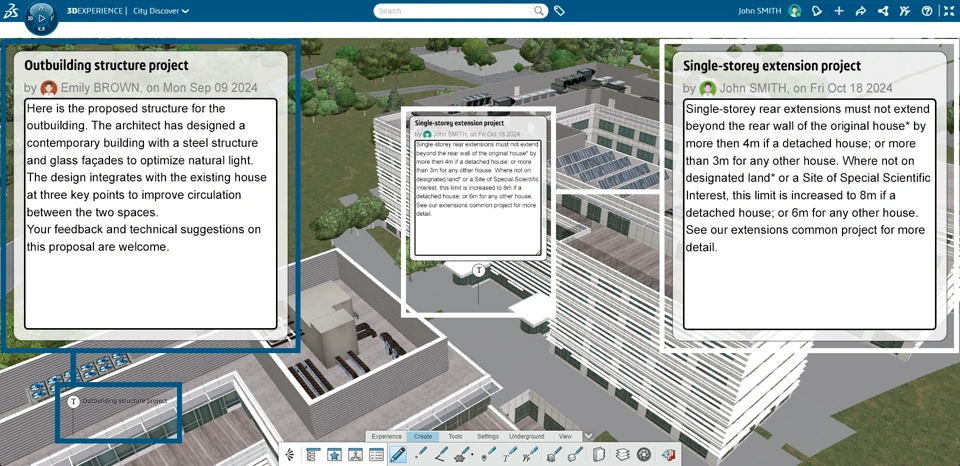Select the text annotation tool
The height and width of the screenshot is (466, 960).
pos(509,454)
